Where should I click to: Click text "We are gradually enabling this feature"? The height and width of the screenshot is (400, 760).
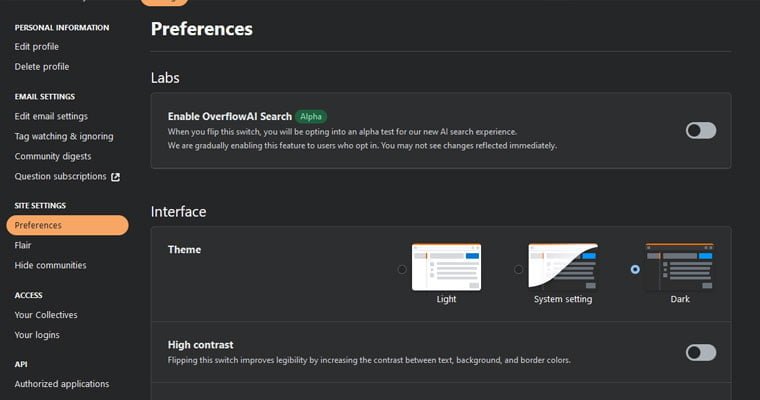(240, 145)
